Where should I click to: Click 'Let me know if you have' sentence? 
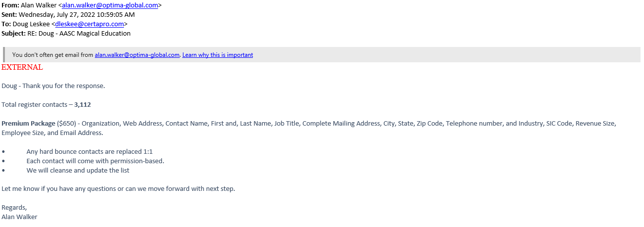click(118, 189)
